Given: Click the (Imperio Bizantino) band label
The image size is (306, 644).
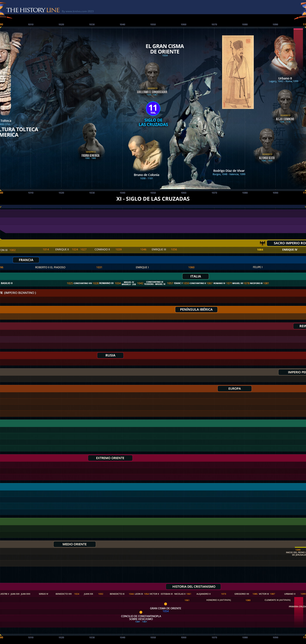Looking at the screenshot, I should pyautogui.click(x=20, y=293).
